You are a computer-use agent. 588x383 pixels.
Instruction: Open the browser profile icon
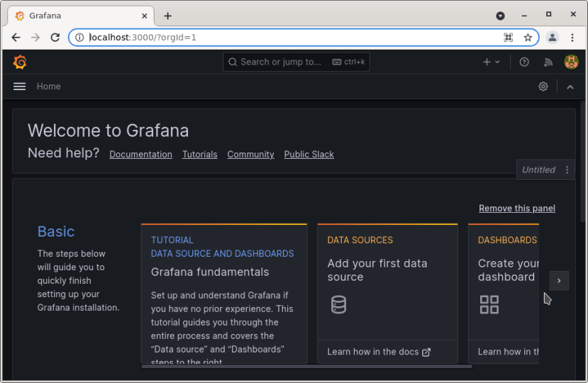coord(552,38)
